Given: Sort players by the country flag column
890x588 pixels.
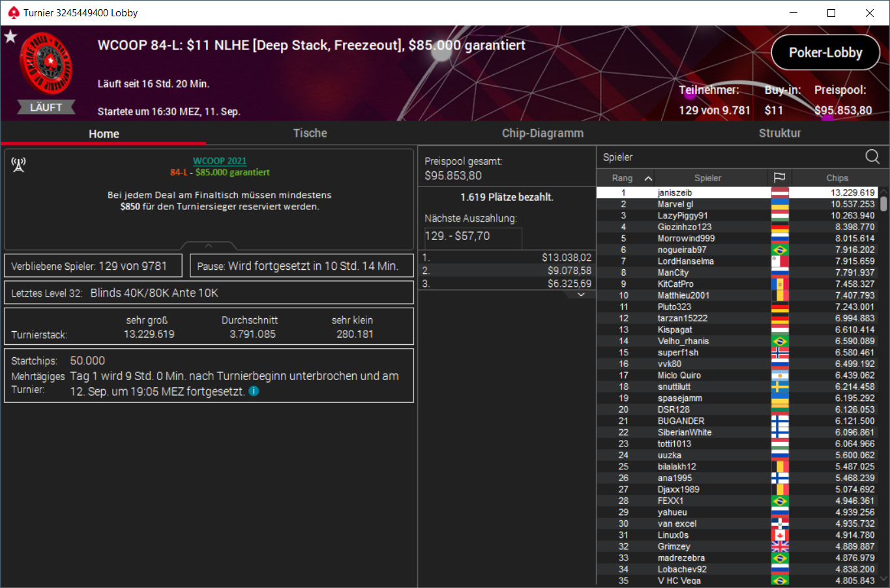Looking at the screenshot, I should coord(779,178).
